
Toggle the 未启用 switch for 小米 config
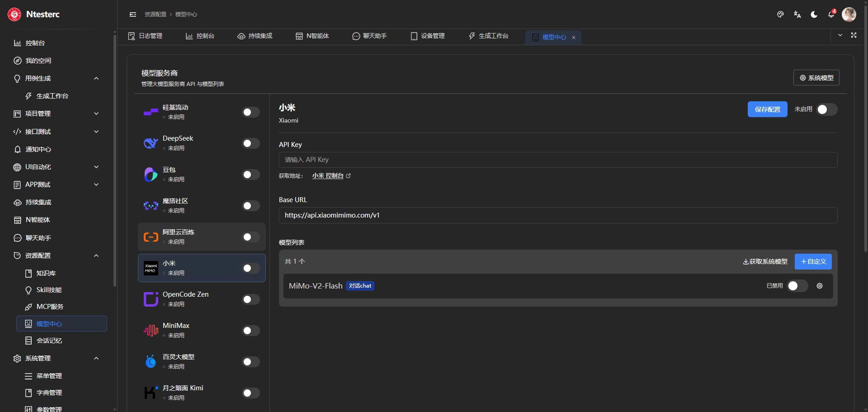[x=827, y=109]
